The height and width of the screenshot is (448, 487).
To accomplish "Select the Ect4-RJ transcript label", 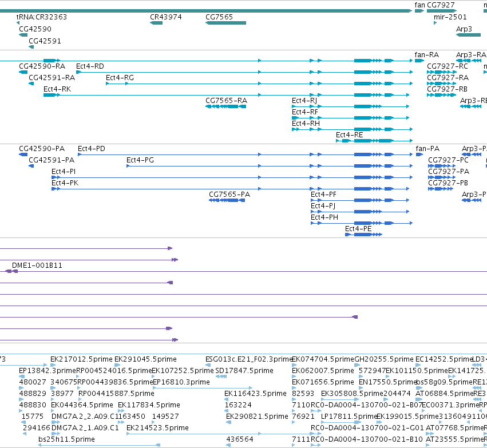I will pyautogui.click(x=304, y=101).
